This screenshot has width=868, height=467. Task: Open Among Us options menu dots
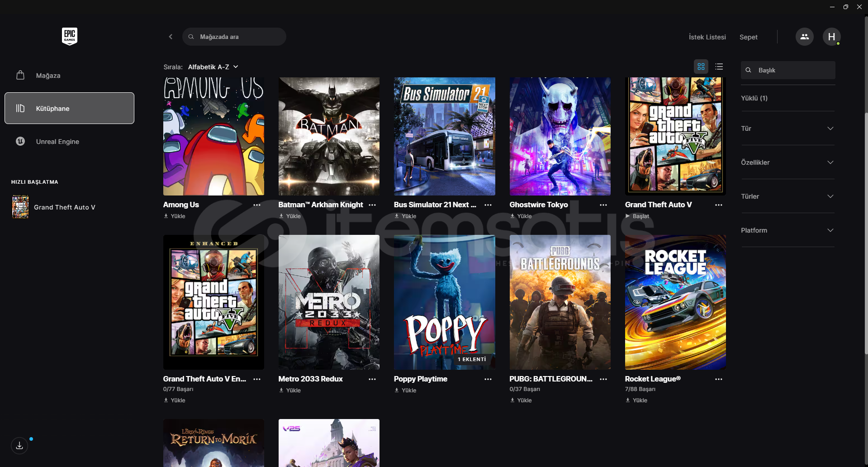coord(257,205)
